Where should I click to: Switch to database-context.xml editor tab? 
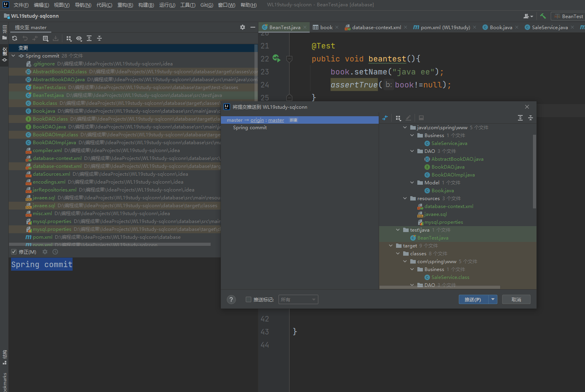pos(376,27)
